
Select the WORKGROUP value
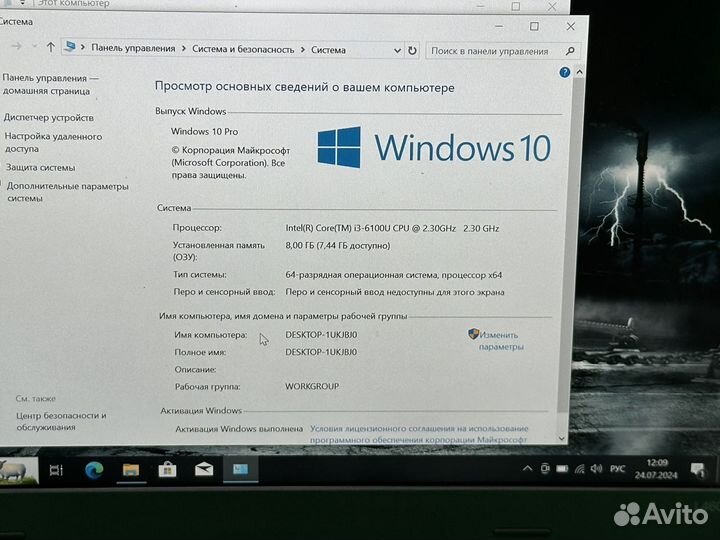click(x=312, y=387)
